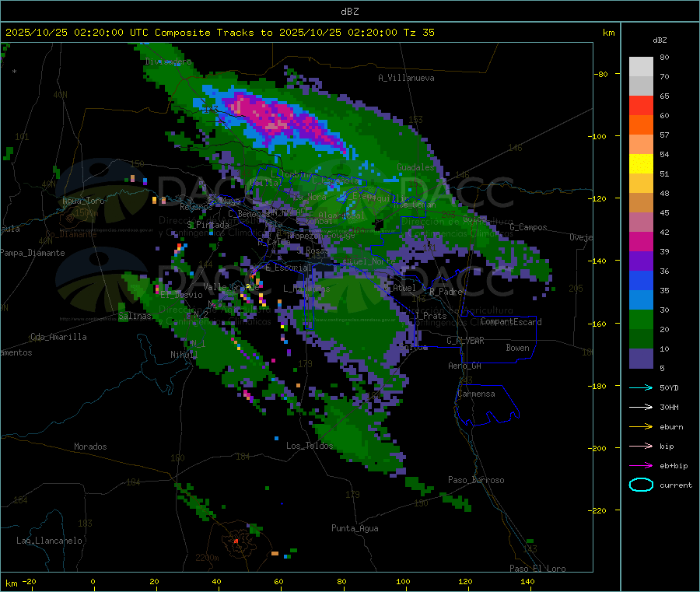Pick the light blue 30-35 dBZ swatch
This screenshot has height=592, width=700.
(641, 300)
